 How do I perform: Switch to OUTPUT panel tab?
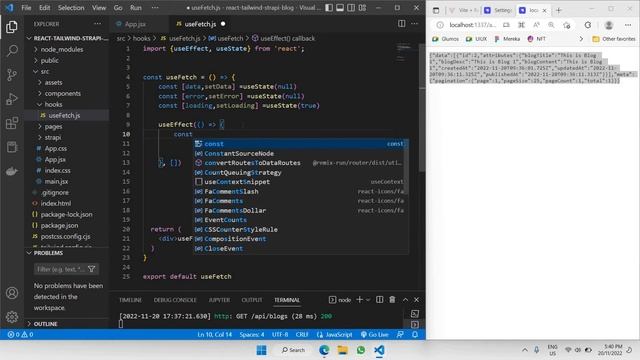pos(252,300)
